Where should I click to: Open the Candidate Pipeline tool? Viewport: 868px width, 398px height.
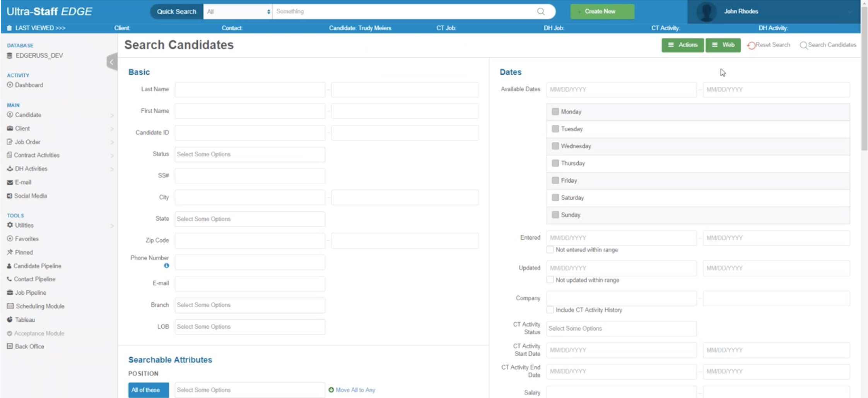point(37,266)
